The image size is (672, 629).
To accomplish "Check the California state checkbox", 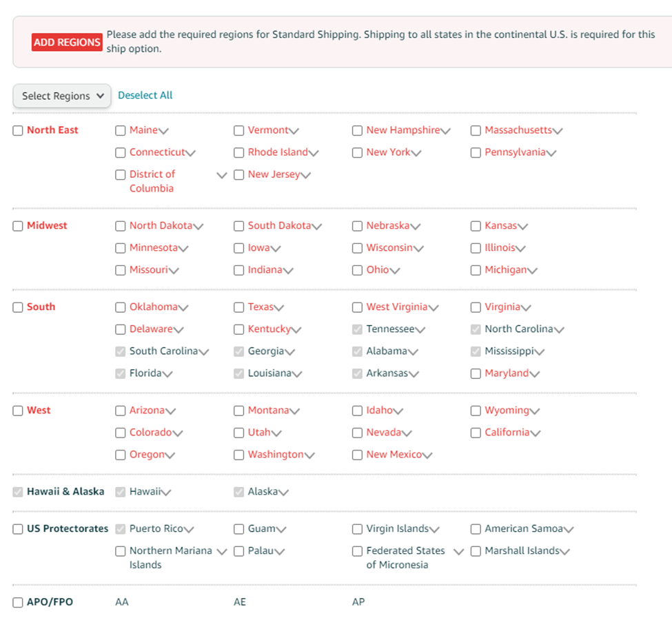I will tap(476, 432).
